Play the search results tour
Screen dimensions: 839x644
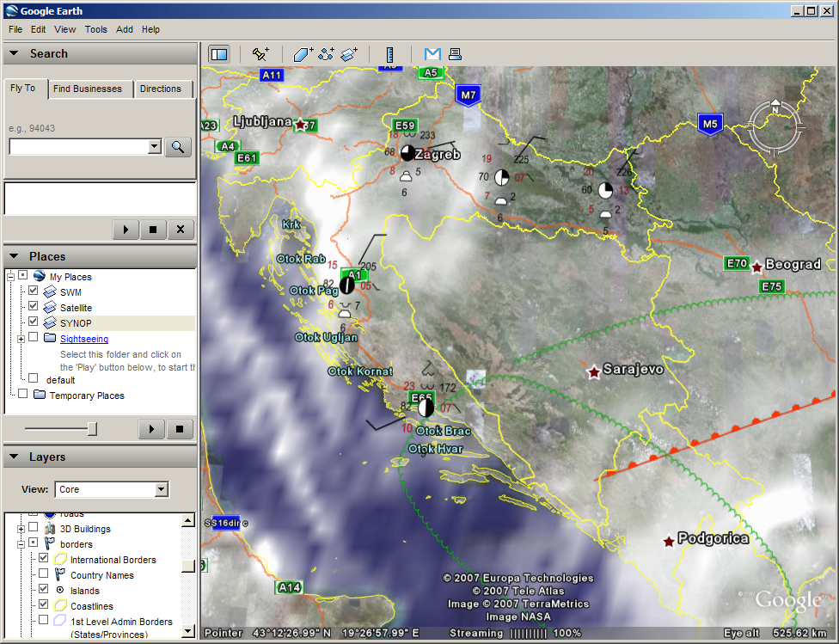126,230
